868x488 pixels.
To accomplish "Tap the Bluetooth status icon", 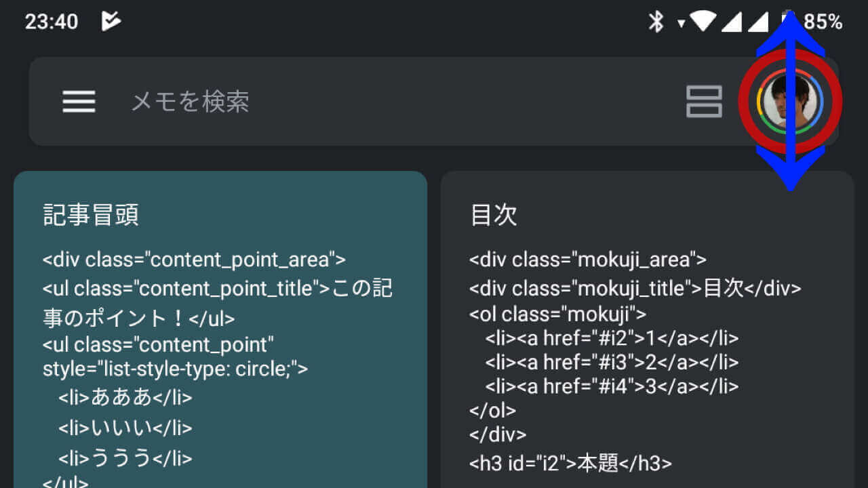I will click(x=656, y=22).
